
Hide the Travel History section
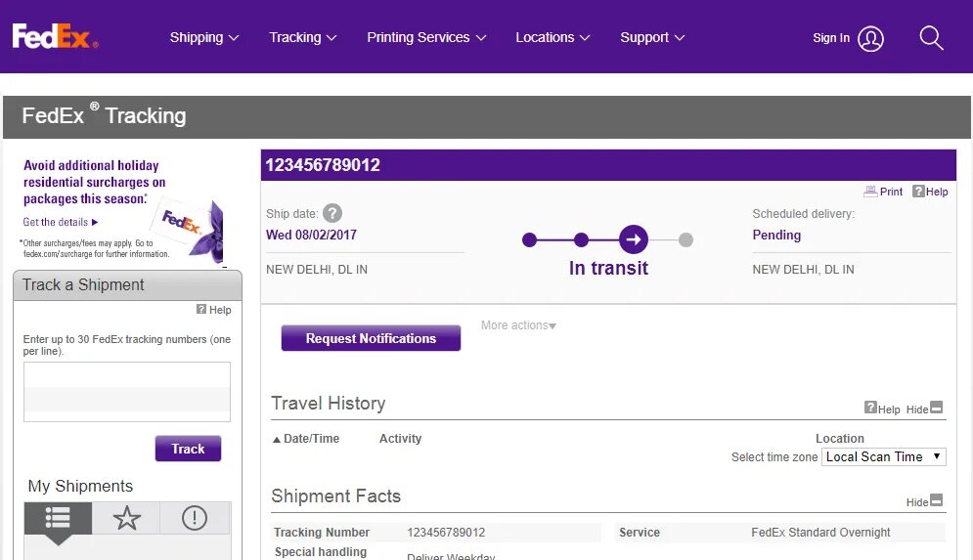click(925, 409)
